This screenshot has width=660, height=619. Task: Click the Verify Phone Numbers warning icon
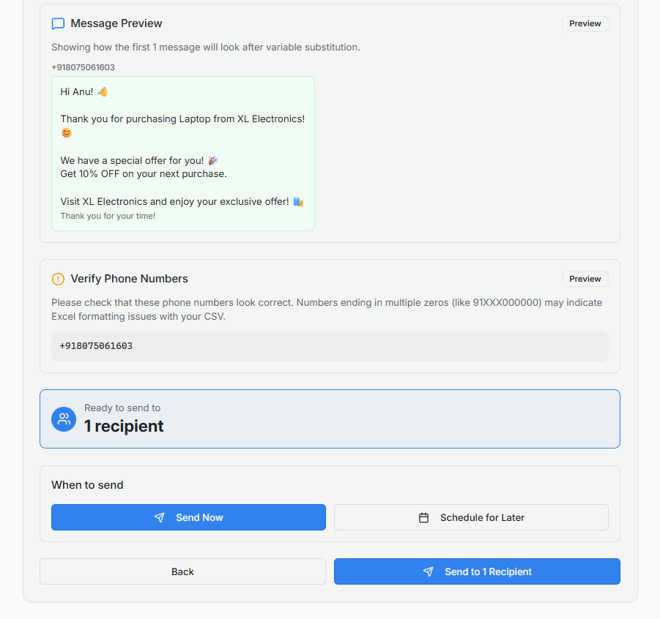coord(58,279)
